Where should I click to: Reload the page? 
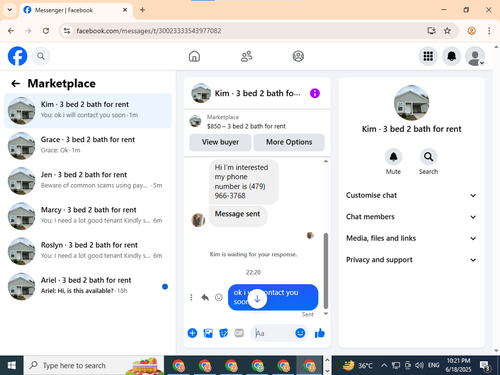pos(46,31)
